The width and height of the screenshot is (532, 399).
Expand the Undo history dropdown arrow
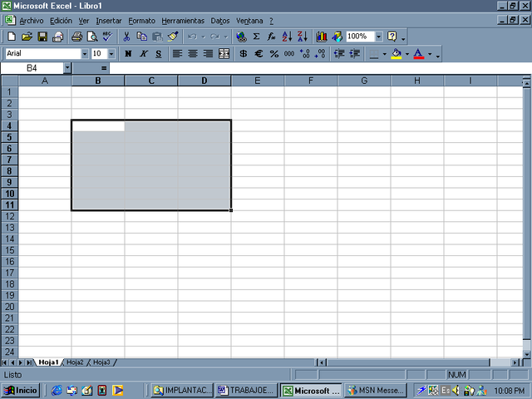(203, 37)
